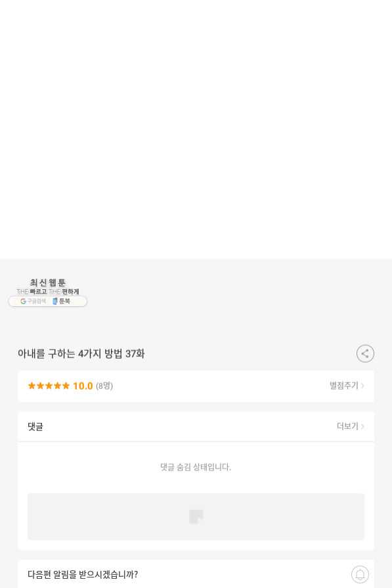Click the 다음편 알림을 받으시겠습니까? prompt
Screen dimensions: 392x588
coord(83,574)
